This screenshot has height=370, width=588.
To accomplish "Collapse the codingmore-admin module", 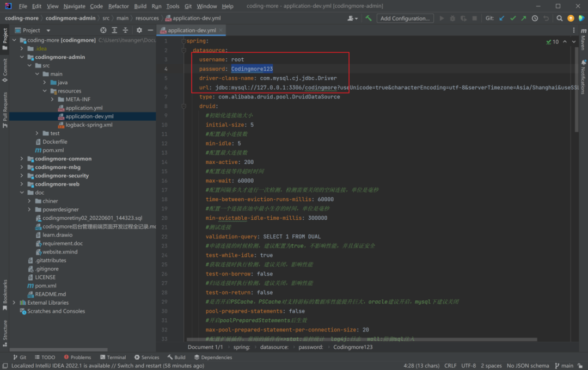I will tap(22, 57).
